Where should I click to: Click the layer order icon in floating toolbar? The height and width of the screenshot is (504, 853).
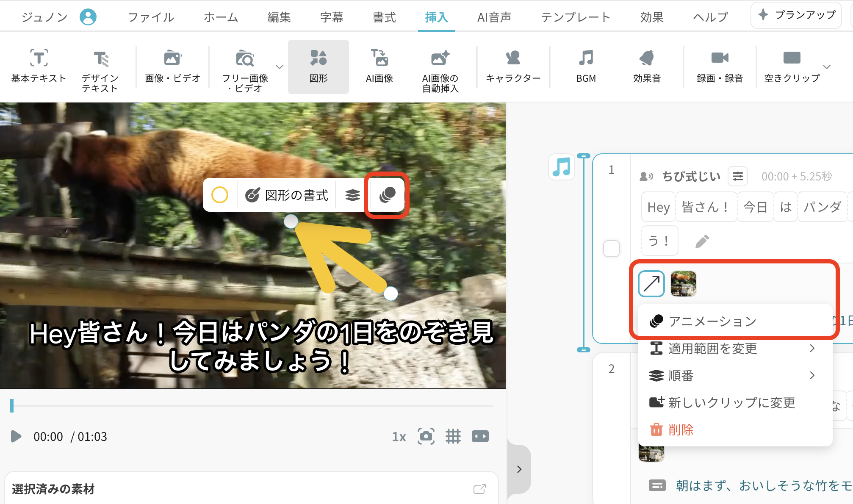(352, 195)
